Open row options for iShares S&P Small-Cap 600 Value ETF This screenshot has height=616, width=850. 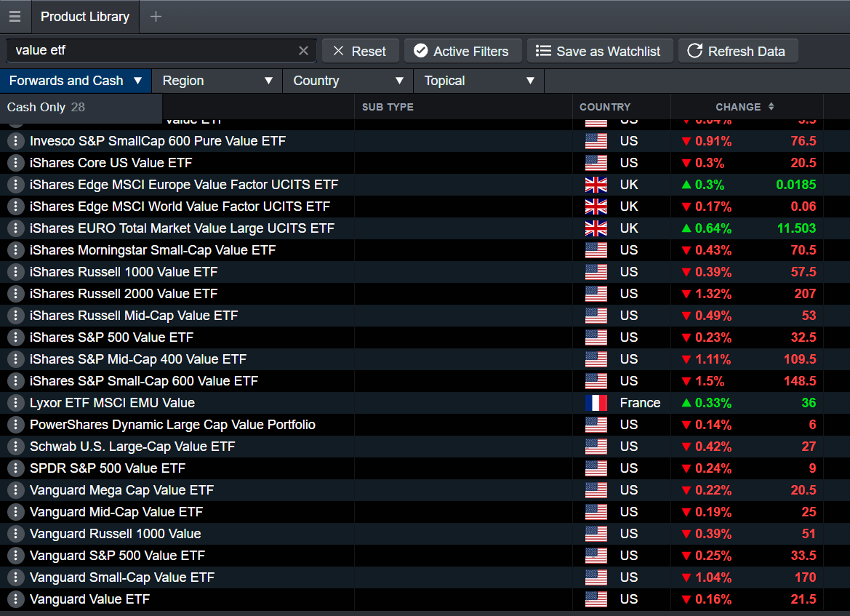(16, 381)
